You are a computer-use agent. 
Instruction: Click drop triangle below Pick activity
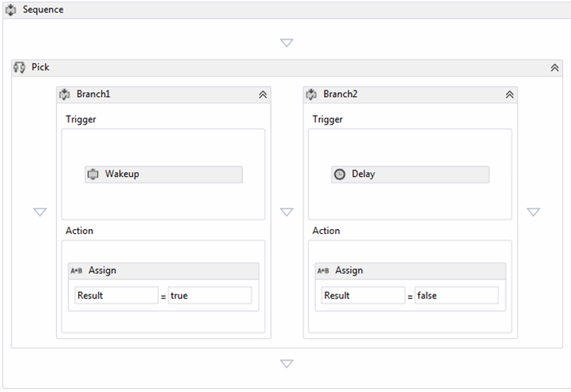click(286, 363)
